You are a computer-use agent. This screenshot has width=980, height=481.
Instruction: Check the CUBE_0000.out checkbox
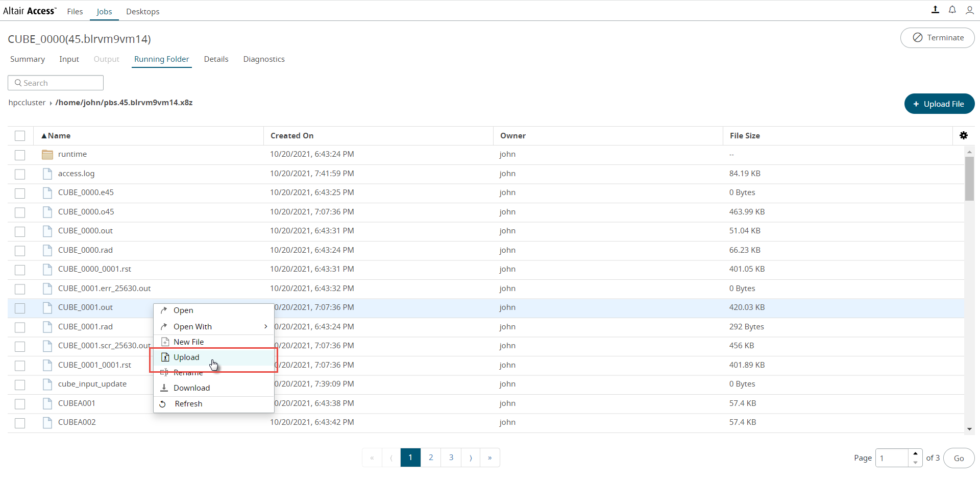(20, 231)
